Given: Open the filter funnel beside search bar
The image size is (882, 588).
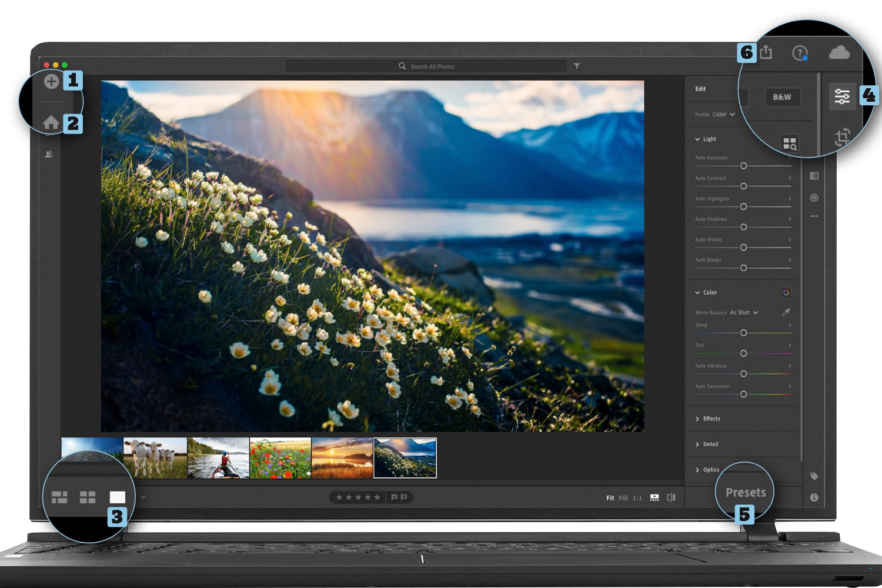Looking at the screenshot, I should click(x=577, y=66).
